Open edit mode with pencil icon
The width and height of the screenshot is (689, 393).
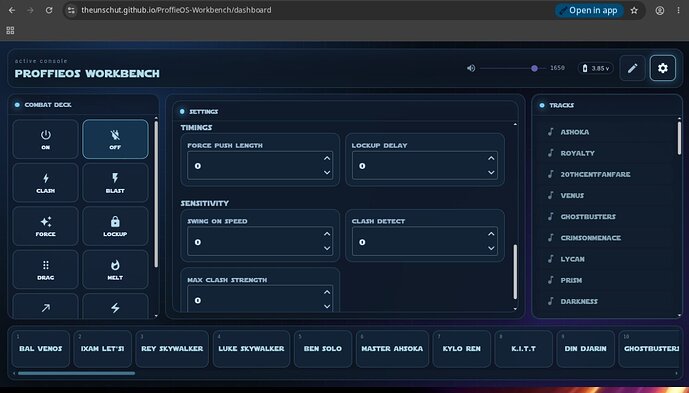click(632, 68)
